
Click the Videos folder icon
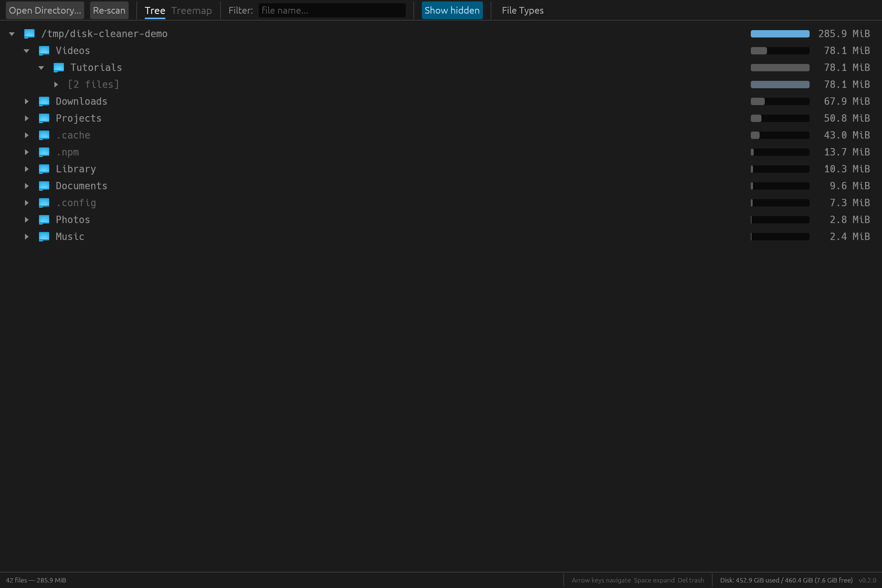pyautogui.click(x=44, y=51)
